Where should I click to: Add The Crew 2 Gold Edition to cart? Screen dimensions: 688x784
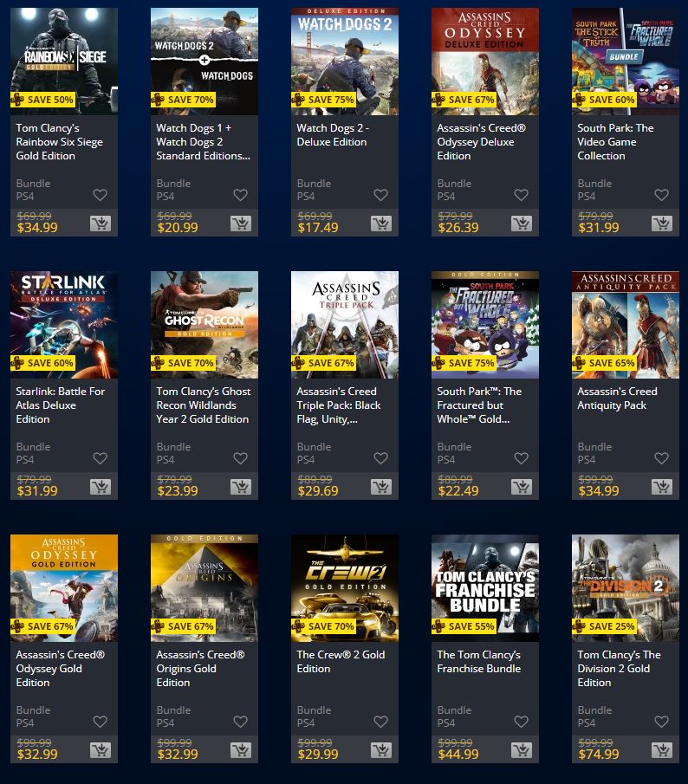(x=381, y=750)
